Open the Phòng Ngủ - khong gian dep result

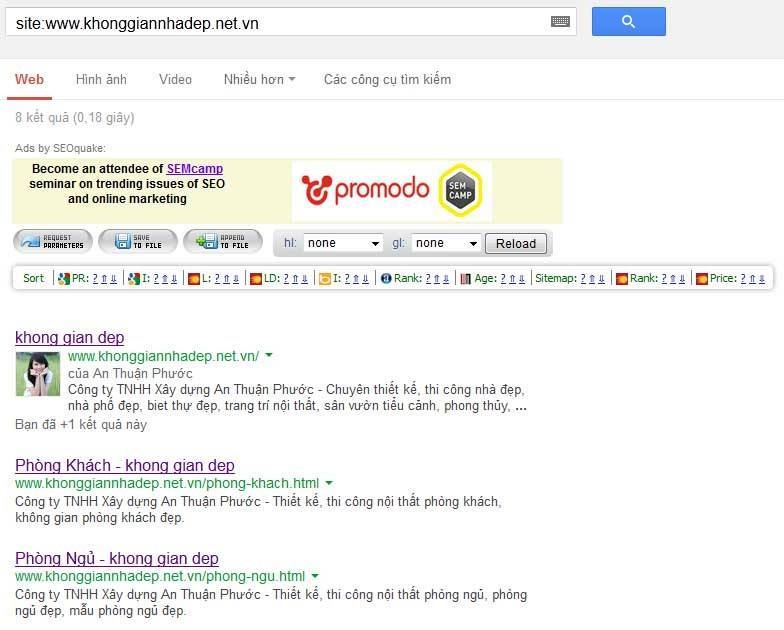point(117,558)
